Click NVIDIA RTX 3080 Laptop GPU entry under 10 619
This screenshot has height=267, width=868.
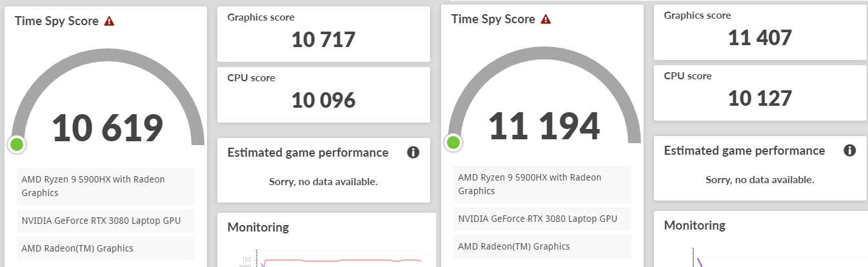pos(105,221)
